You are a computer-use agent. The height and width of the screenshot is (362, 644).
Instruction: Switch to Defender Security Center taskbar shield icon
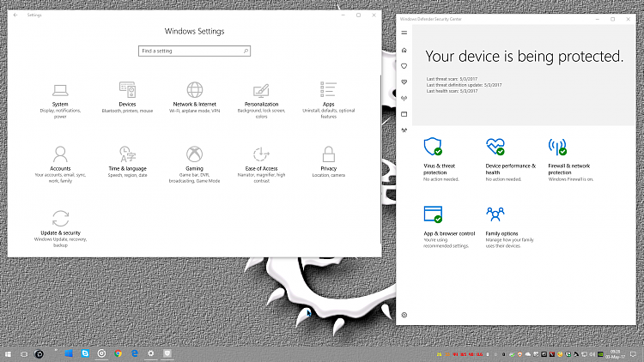pos(167,353)
